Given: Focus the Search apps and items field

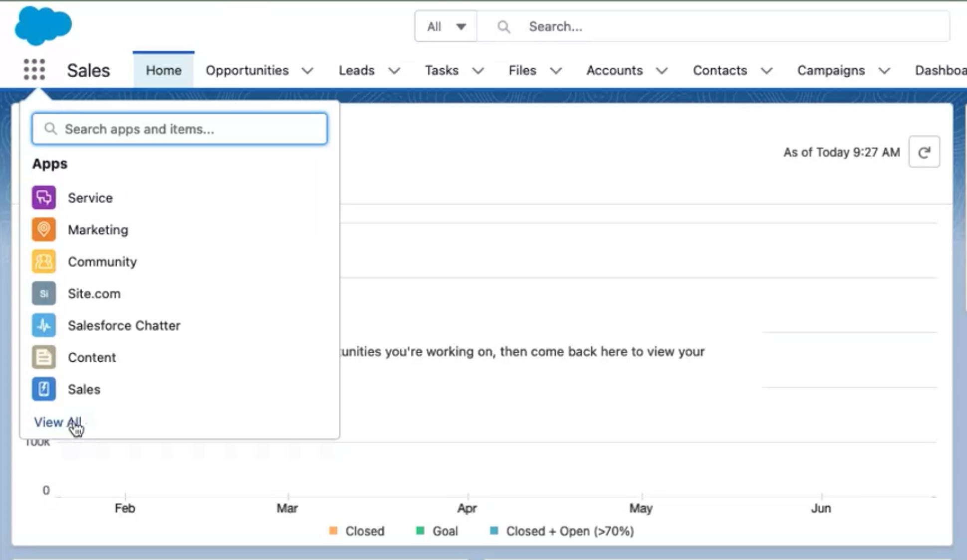Looking at the screenshot, I should (x=179, y=129).
